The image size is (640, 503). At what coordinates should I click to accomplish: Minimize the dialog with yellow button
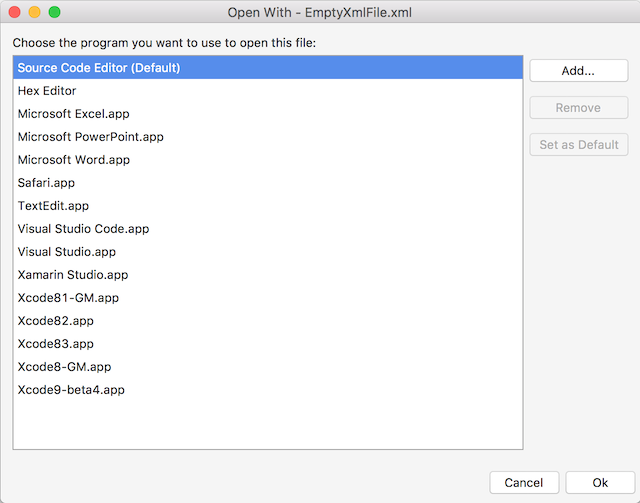(35, 12)
